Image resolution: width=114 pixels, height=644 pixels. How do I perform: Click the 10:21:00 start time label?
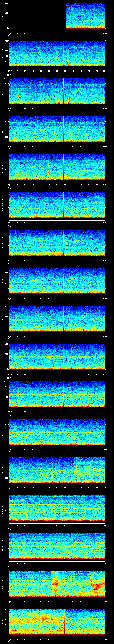pos(9,487)
